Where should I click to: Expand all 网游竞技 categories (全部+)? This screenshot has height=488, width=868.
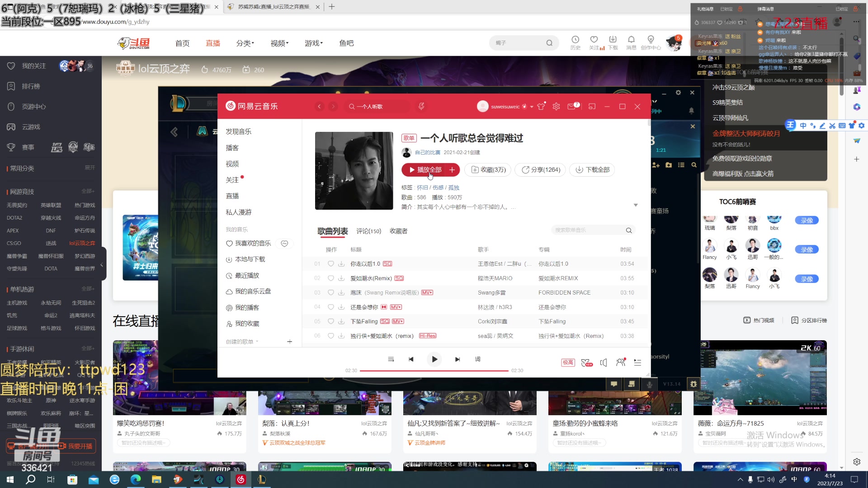88,191
